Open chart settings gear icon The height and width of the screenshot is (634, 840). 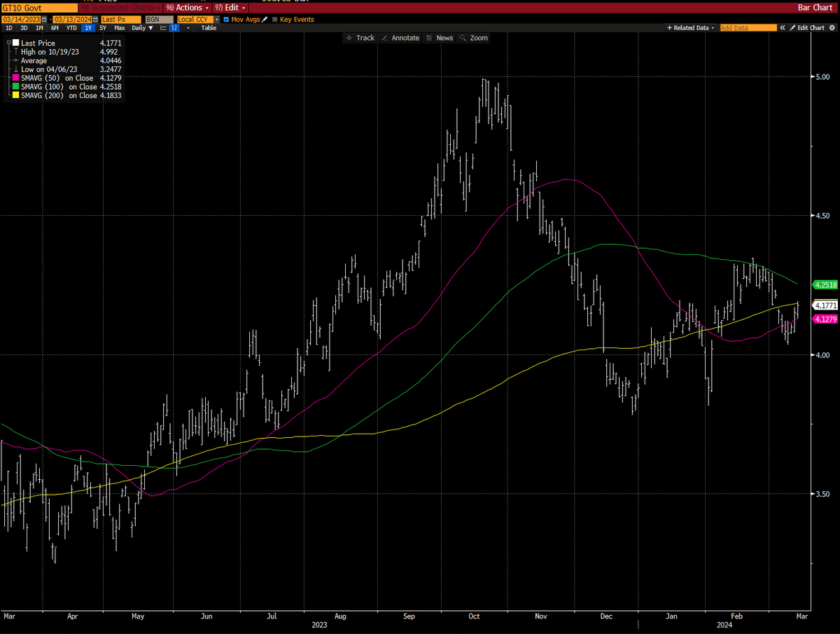832,28
